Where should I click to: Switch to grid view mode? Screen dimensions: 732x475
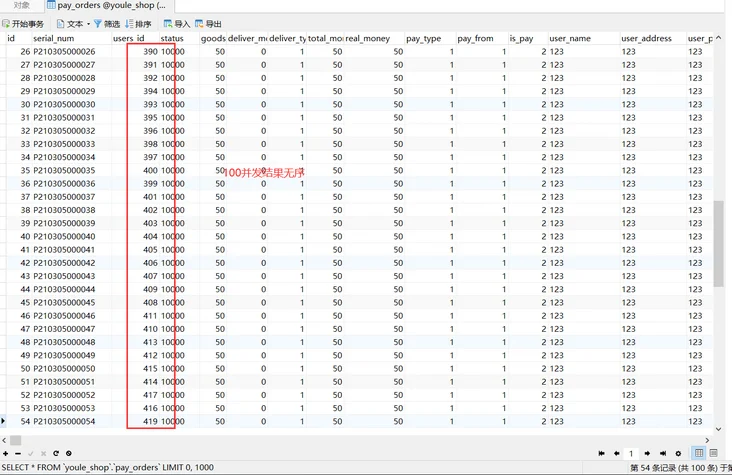[x=699, y=453]
